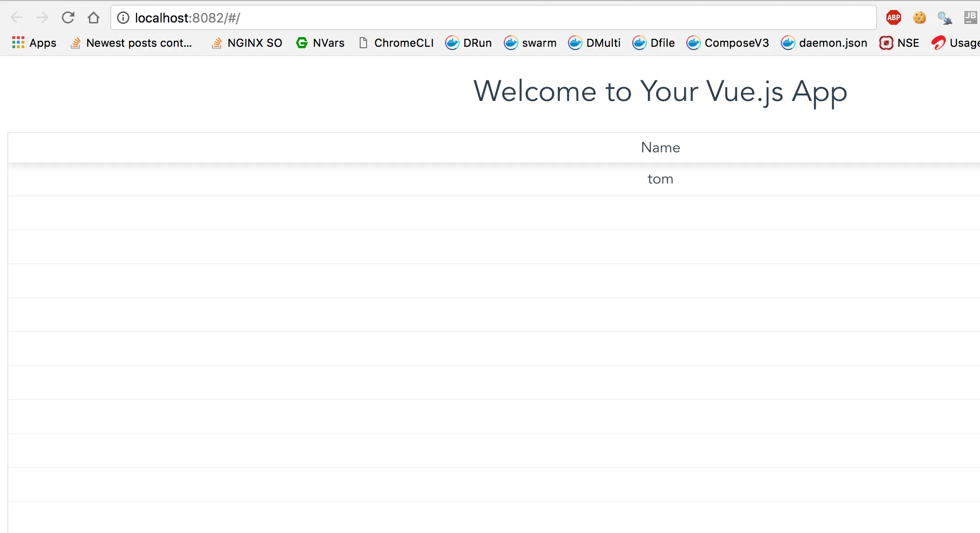Open the AdBlock Plus extension icon
Image resolution: width=980 pixels, height=533 pixels.
[x=893, y=18]
